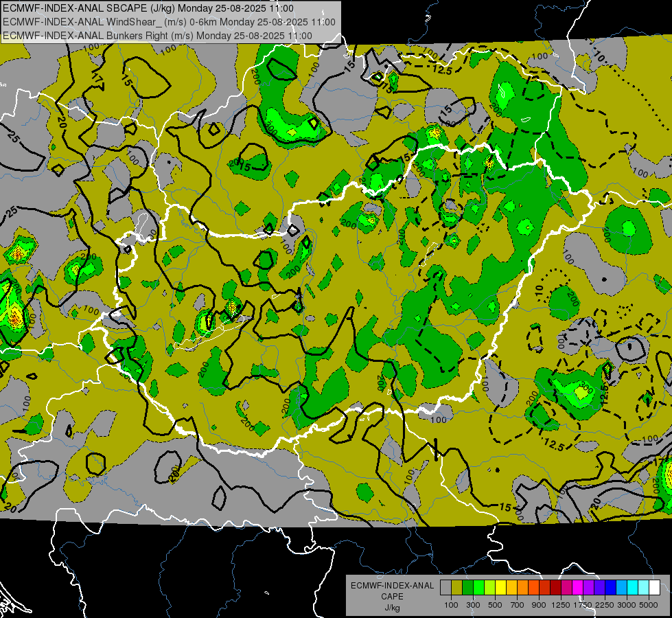Click the 2250 tick label in the legend

[x=605, y=605]
